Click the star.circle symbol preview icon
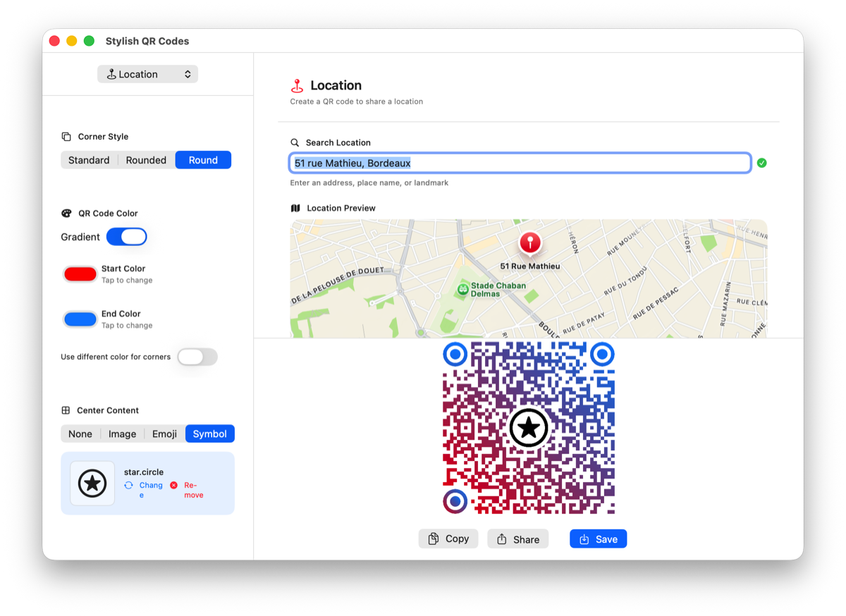Screen dimensions: 846x616 click(x=92, y=483)
